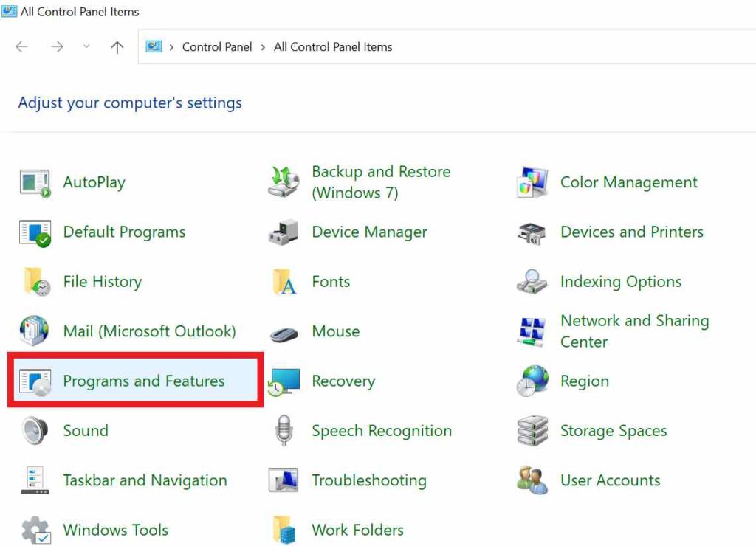The height and width of the screenshot is (546, 756).
Task: Open the Mouse link
Action: 336,331
